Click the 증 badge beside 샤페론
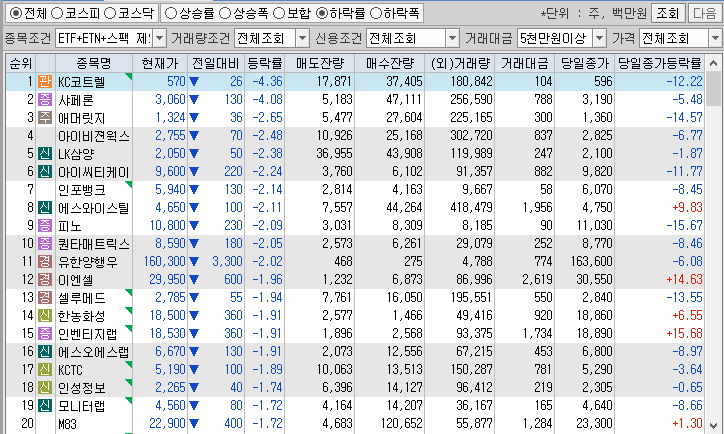Viewport: 724px width, 434px height. [x=45, y=100]
